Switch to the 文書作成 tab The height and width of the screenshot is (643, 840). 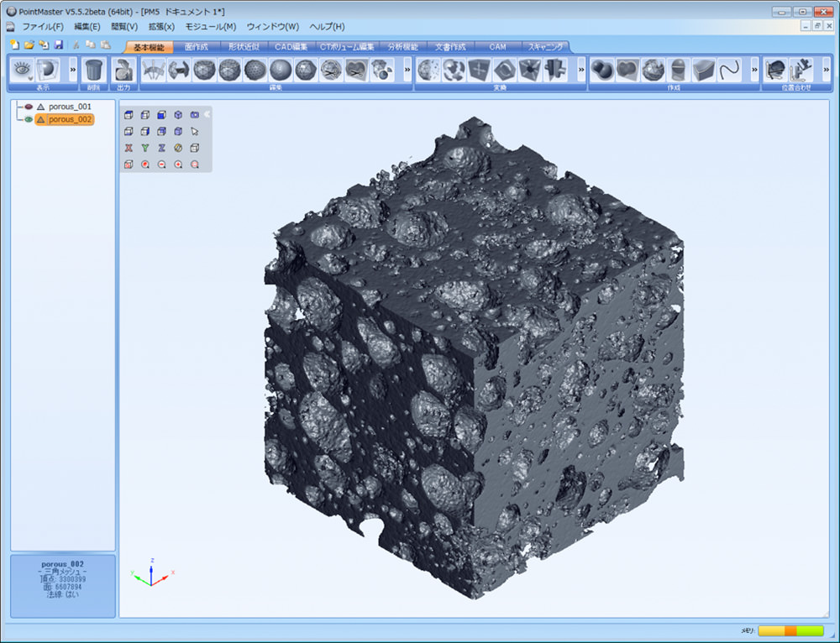(x=450, y=47)
